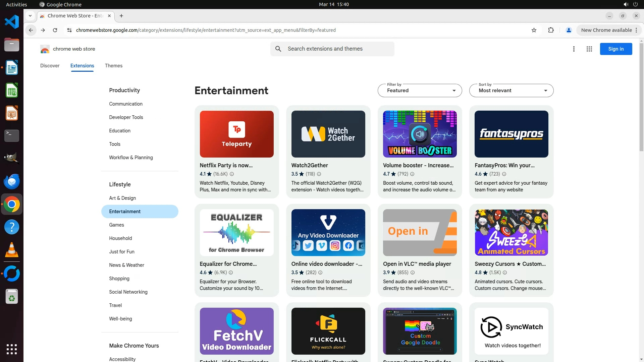The height and width of the screenshot is (362, 644).
Task: Switch to the Themes tab
Action: click(x=113, y=66)
